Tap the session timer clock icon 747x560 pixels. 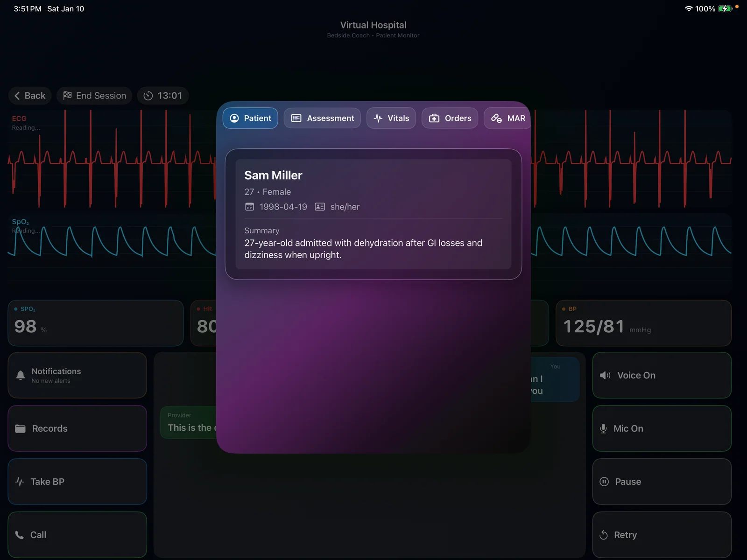click(148, 96)
